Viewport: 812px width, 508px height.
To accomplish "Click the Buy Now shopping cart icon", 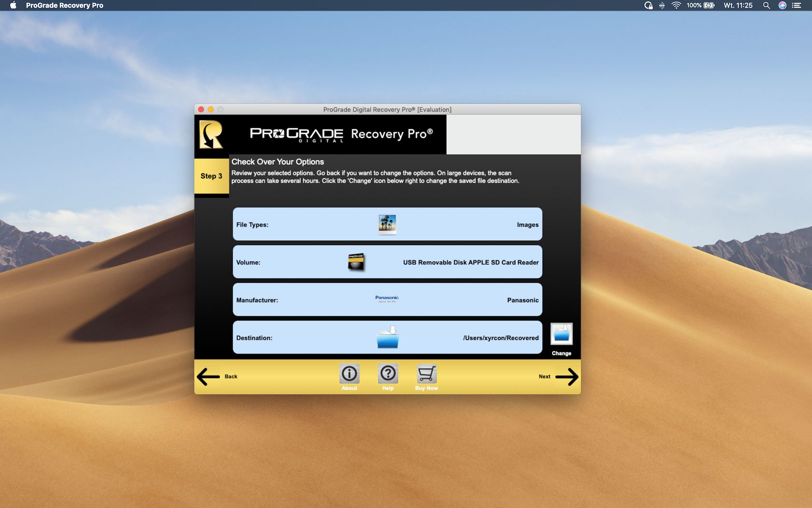I will [427, 374].
